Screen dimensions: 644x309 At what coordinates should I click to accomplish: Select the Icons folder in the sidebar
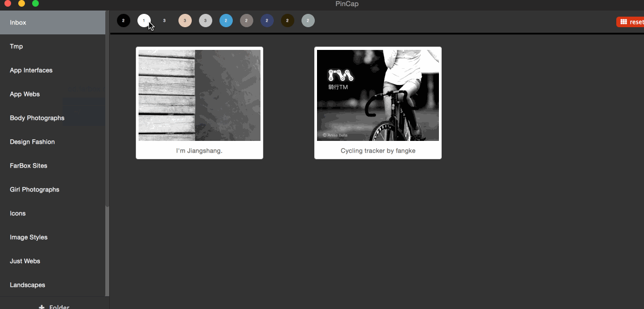(53, 213)
